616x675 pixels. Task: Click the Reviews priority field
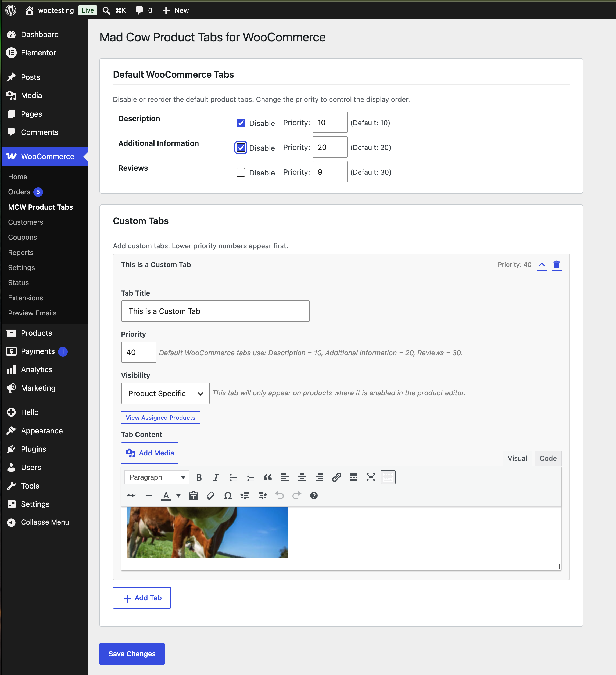pyautogui.click(x=330, y=172)
